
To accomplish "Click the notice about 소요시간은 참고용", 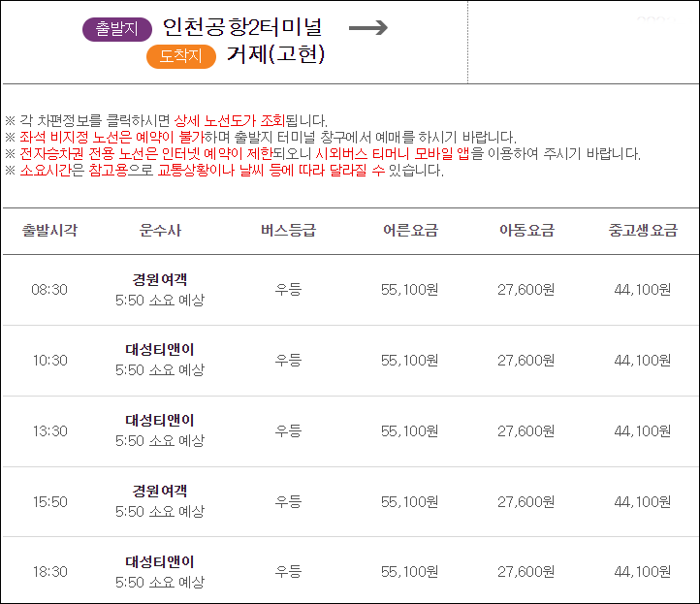I will [224, 170].
